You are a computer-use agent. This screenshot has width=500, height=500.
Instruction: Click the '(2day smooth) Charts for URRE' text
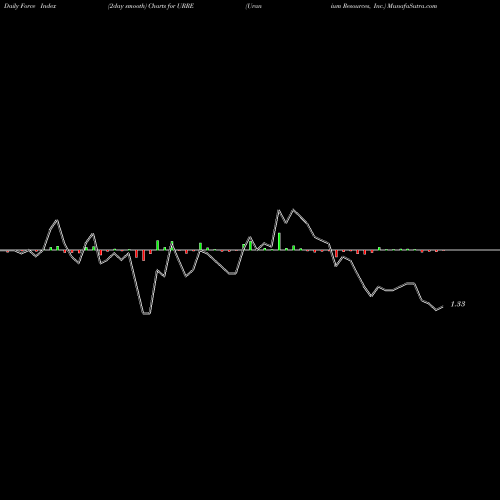[151, 6]
